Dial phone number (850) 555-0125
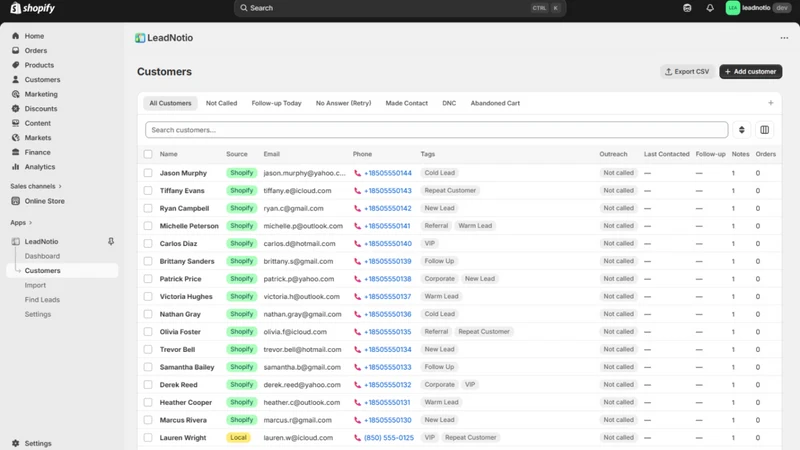Image resolution: width=800 pixels, height=450 pixels. 389,438
